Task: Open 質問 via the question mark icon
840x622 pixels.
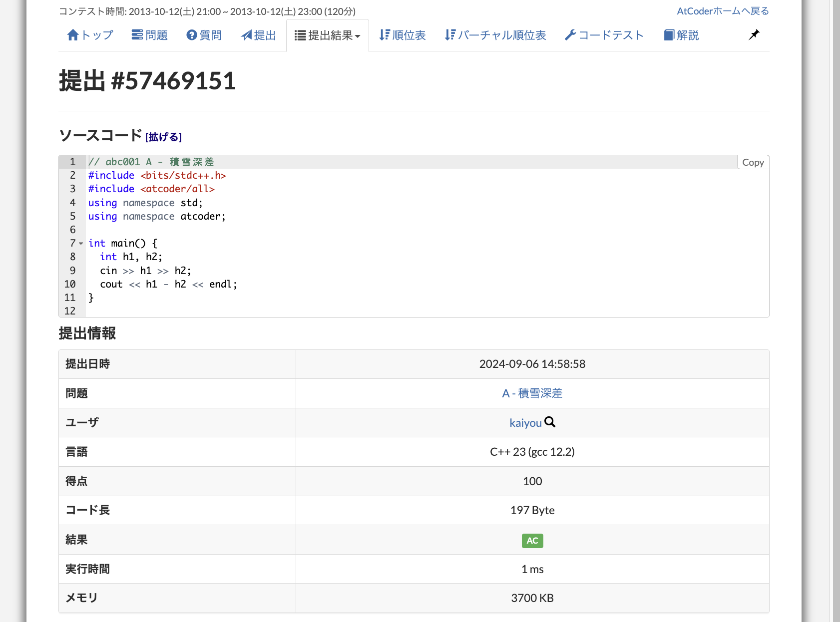Action: pyautogui.click(x=192, y=34)
